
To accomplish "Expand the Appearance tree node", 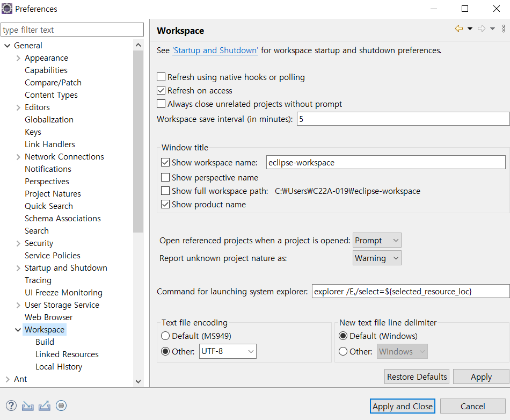I will [x=18, y=58].
